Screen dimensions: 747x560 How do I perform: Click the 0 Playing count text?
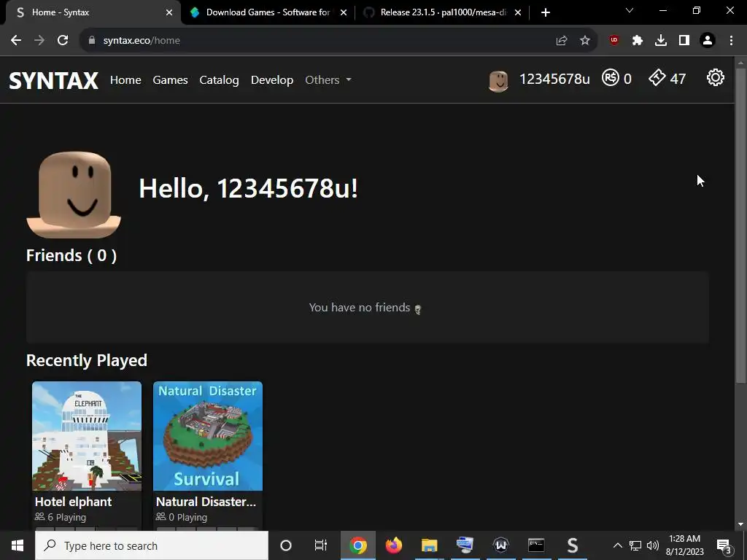[x=188, y=517]
